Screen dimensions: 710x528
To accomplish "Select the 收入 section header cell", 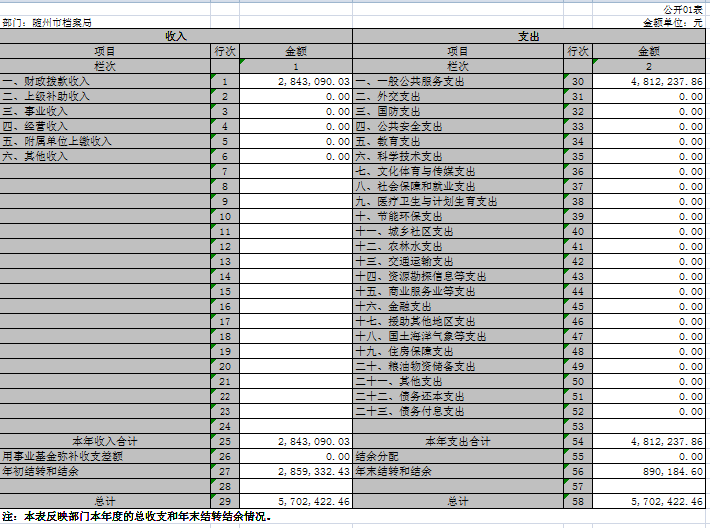I will click(176, 36).
